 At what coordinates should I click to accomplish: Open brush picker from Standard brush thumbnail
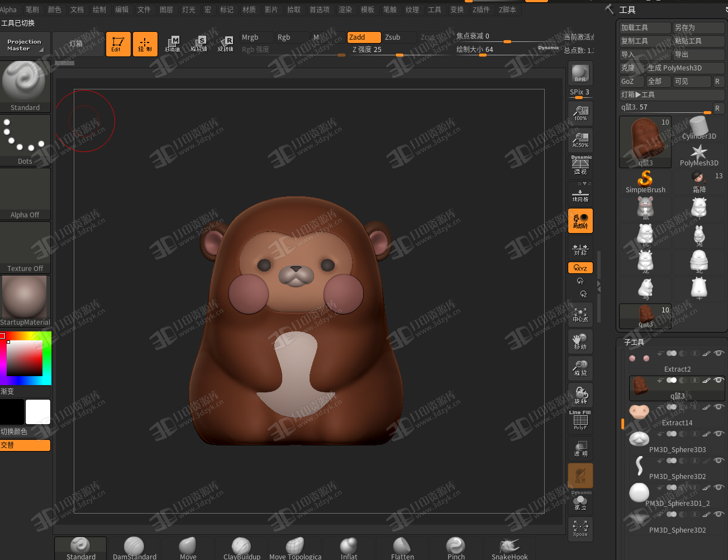pyautogui.click(x=25, y=86)
